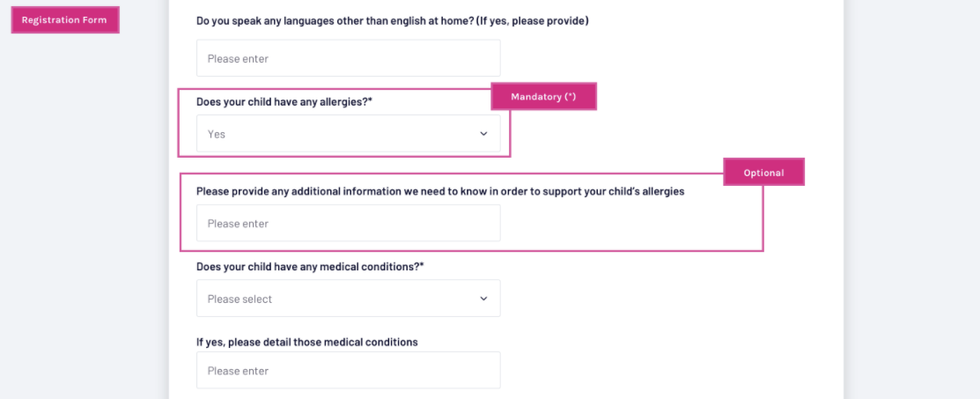
Task: Click the 'Does your child have any medical conditions?' label
Action: tap(307, 266)
